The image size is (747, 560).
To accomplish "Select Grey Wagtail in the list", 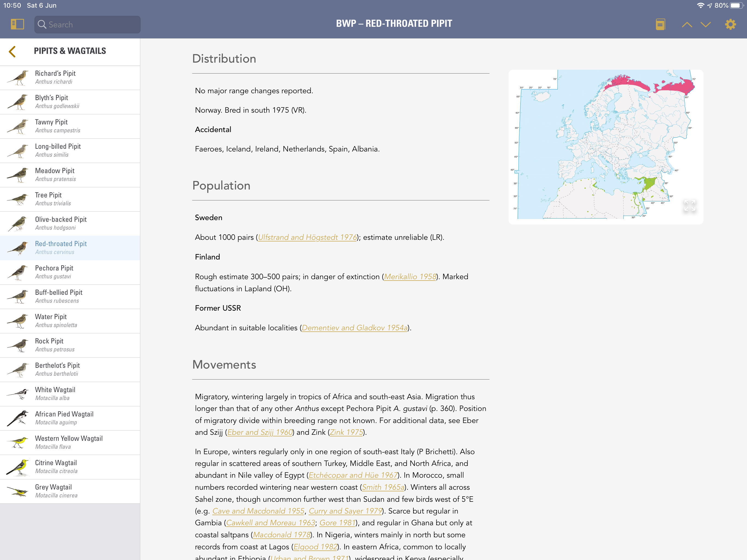I will [70, 491].
